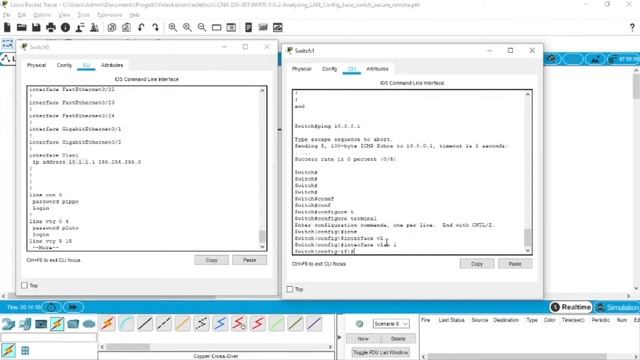
Task: Switch to Simulation mode
Action: pos(618,307)
